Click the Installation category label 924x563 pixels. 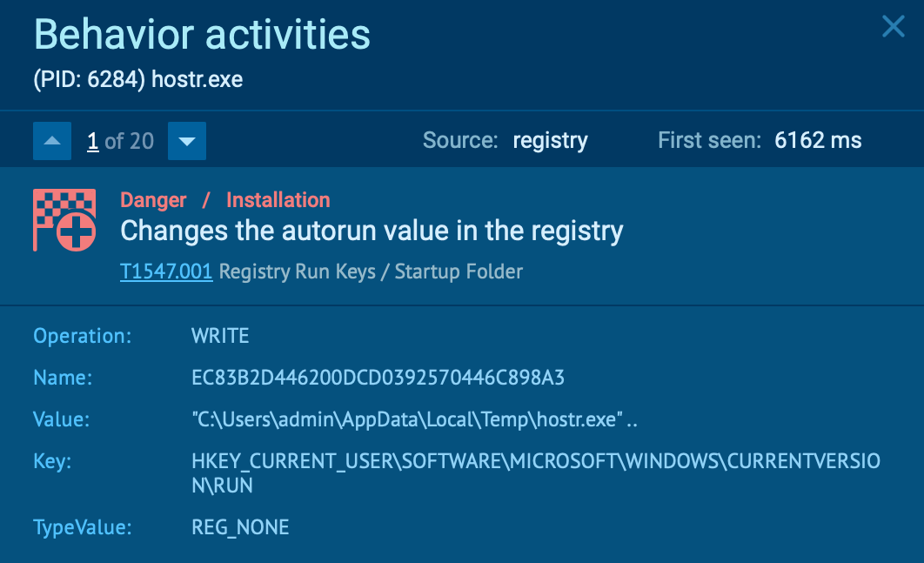[x=278, y=200]
